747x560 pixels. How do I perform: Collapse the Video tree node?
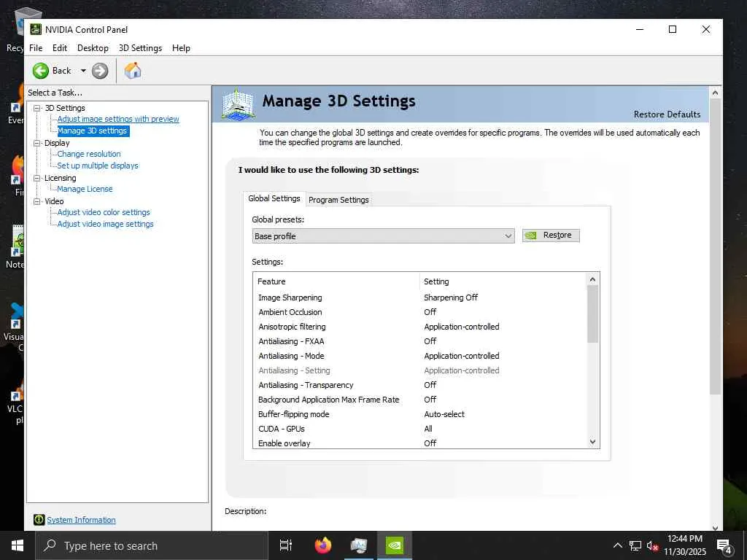coord(36,201)
